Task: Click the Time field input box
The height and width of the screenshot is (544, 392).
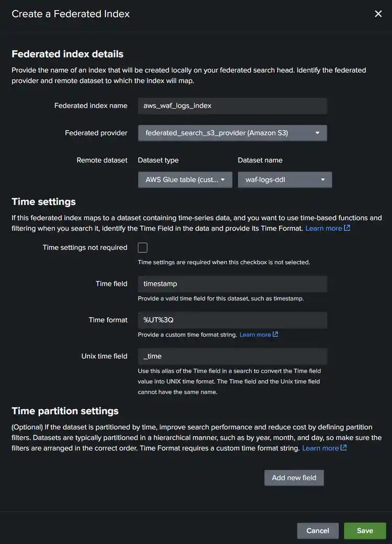Action: 232,284
